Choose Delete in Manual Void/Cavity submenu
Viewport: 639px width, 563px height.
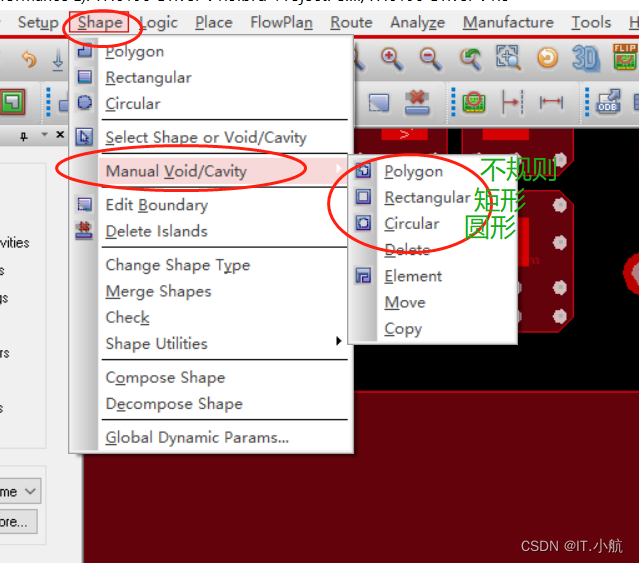click(434, 249)
